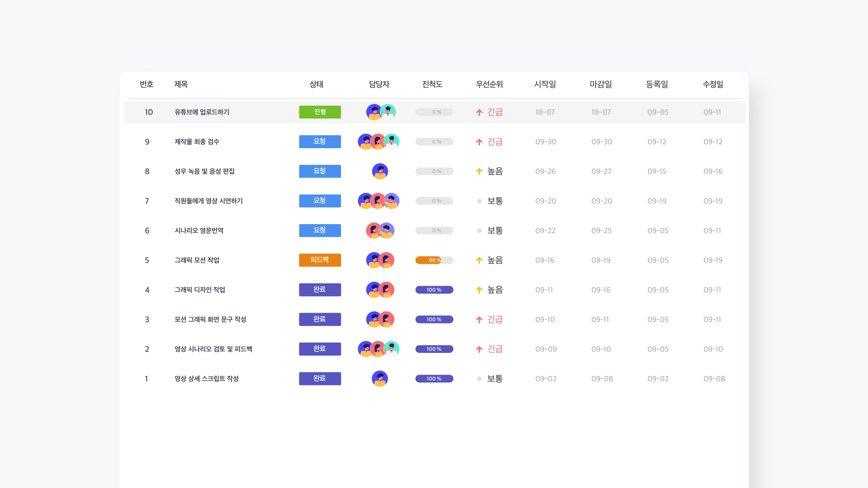Screen dimensions: 868x488
Task: Click the assignee avatars for task 9
Action: click(379, 142)
